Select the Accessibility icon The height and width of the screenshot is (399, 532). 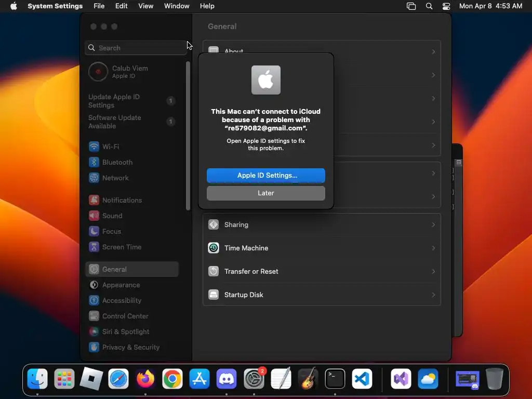click(94, 301)
